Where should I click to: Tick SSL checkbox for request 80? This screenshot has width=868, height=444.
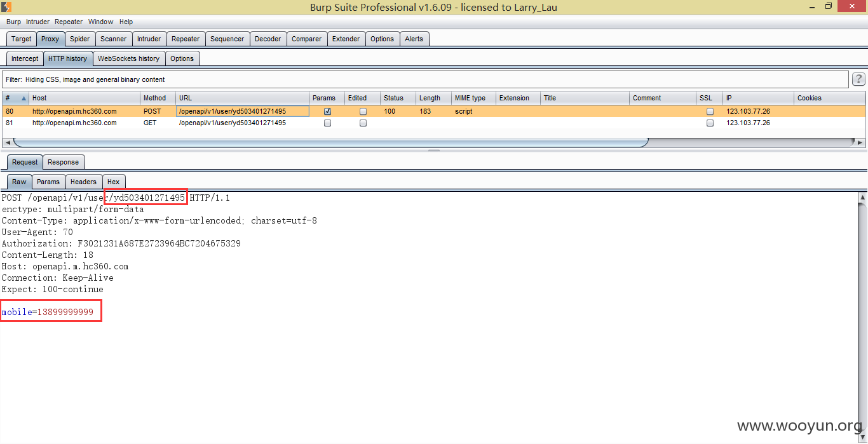point(710,111)
